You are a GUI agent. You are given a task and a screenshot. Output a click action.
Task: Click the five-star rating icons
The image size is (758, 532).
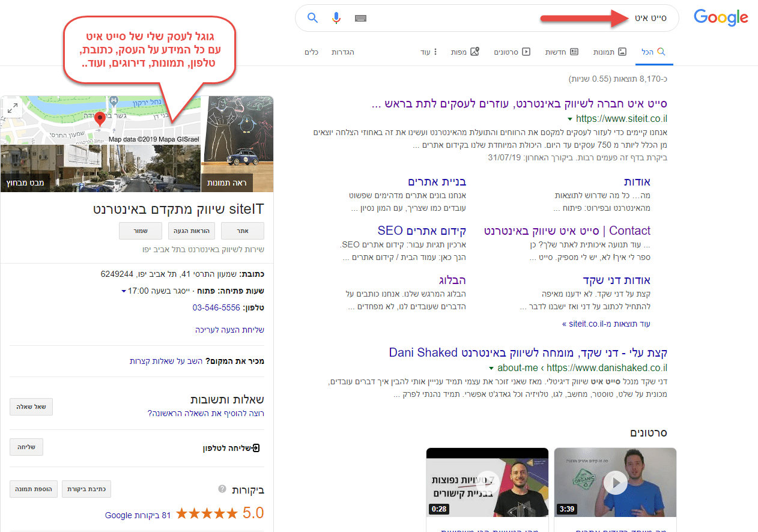[x=207, y=513]
